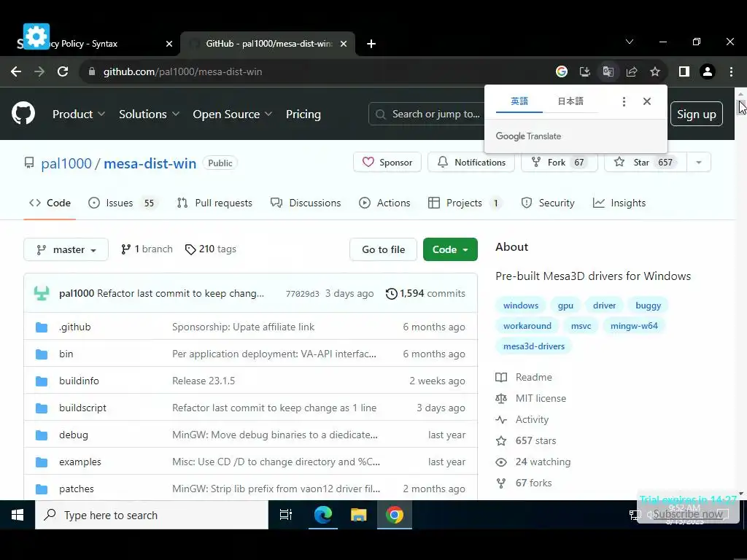This screenshot has height=560, width=747.
Task: Star the repository
Action: pos(646,163)
